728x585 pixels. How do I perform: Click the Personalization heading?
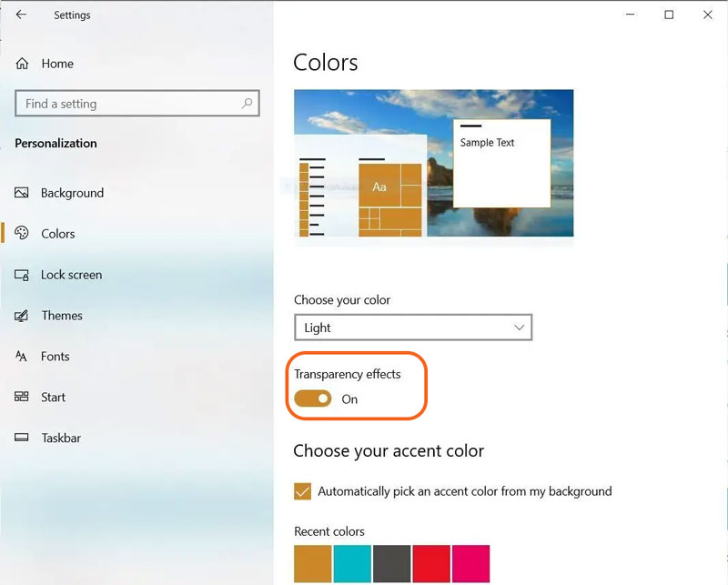pos(56,143)
